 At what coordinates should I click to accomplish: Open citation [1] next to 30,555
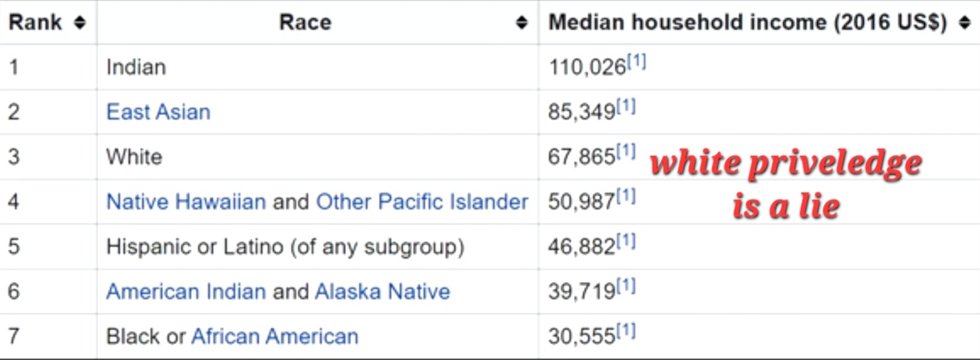626,330
